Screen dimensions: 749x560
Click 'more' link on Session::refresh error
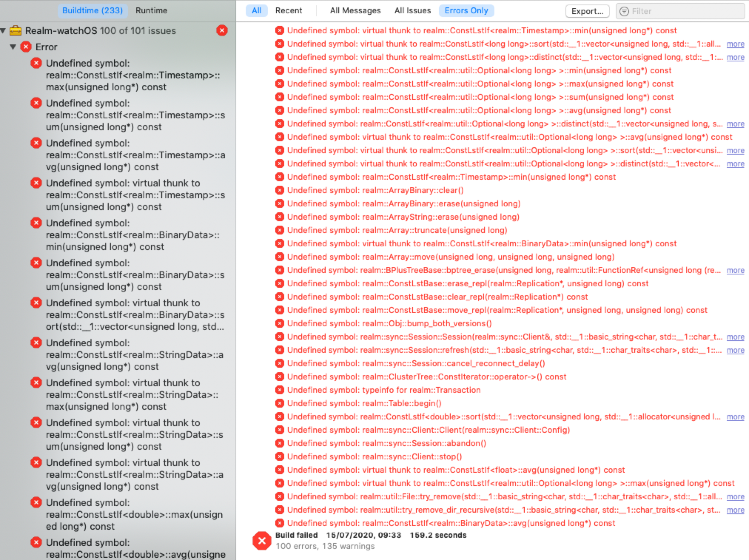pyautogui.click(x=735, y=350)
